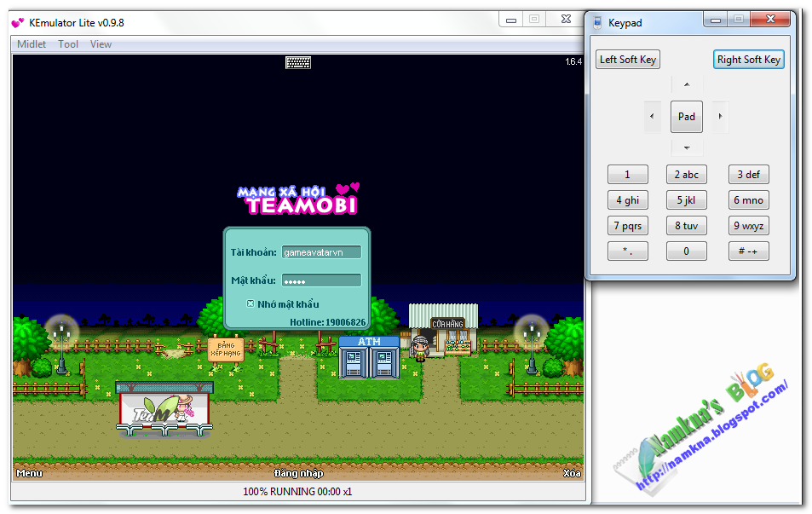
Task: Click the Xóa soft key label
Action: [x=572, y=473]
